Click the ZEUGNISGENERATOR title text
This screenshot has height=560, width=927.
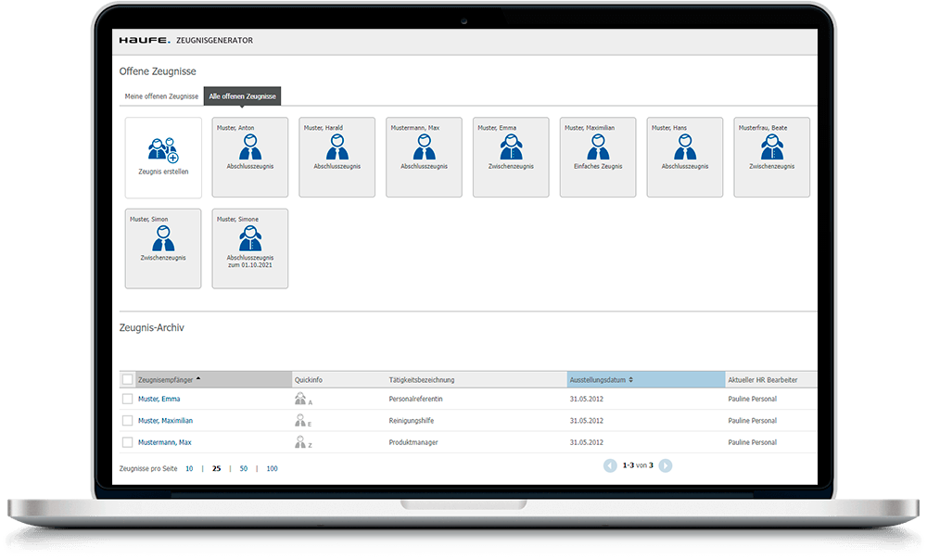coord(215,40)
